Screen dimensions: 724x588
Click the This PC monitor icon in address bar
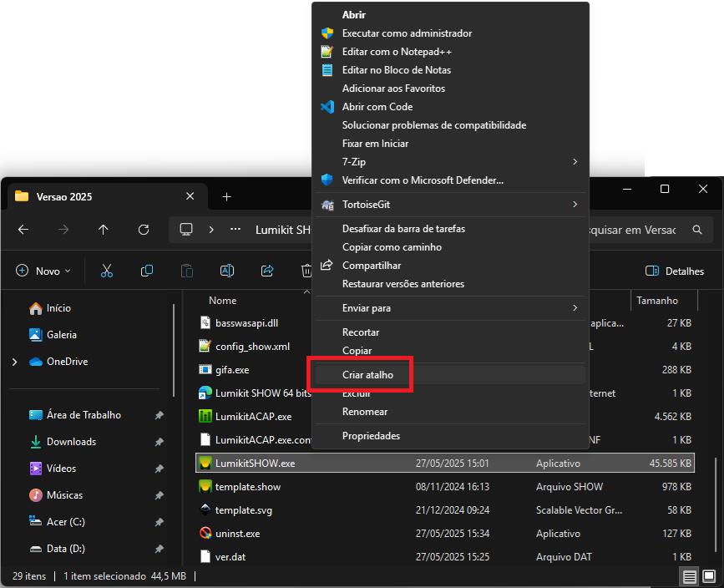186,229
